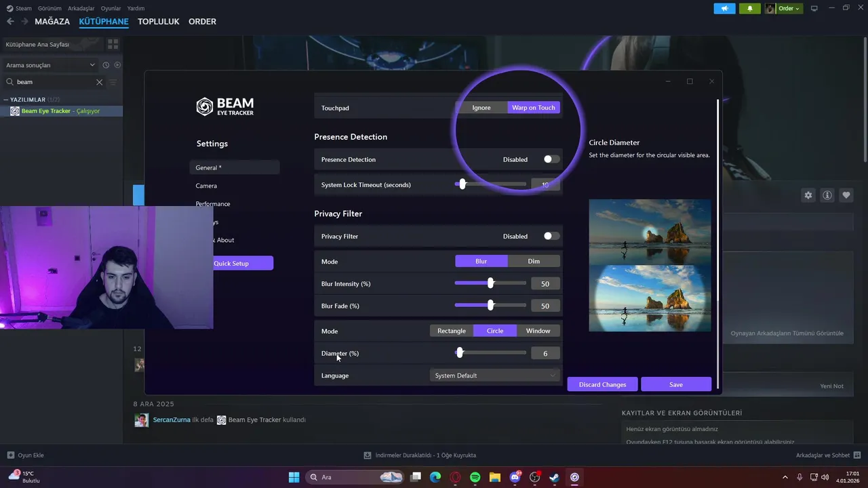Select General settings section in Beam
868x488 pixels.
click(x=235, y=167)
